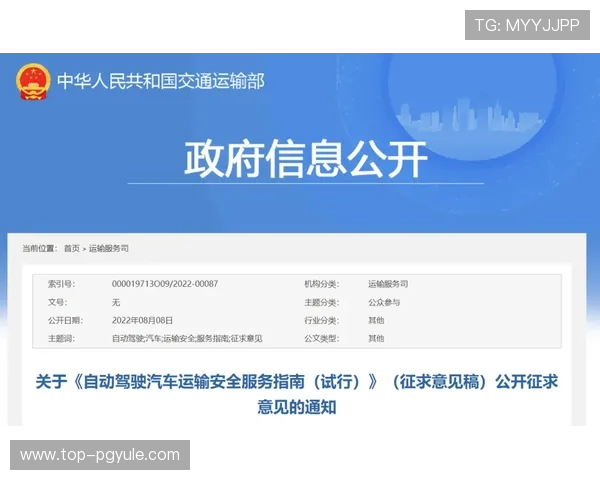Click the 政府信息公开 banner heading

click(306, 159)
